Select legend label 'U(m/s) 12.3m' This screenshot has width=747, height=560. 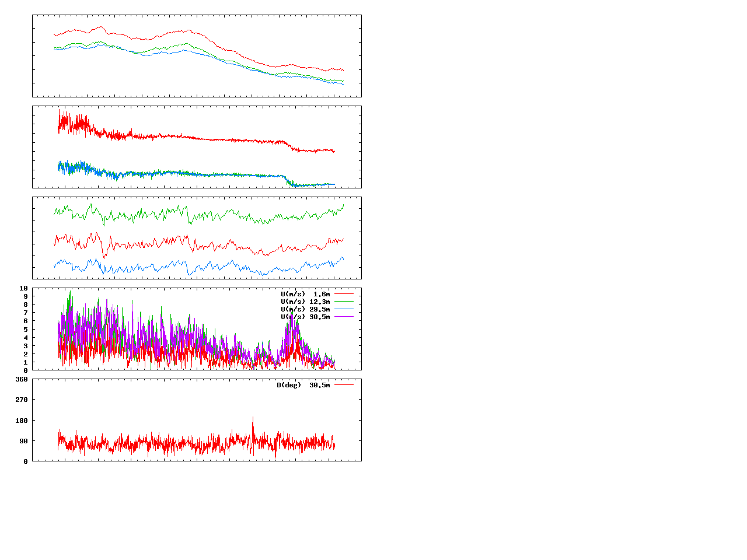[305, 302]
